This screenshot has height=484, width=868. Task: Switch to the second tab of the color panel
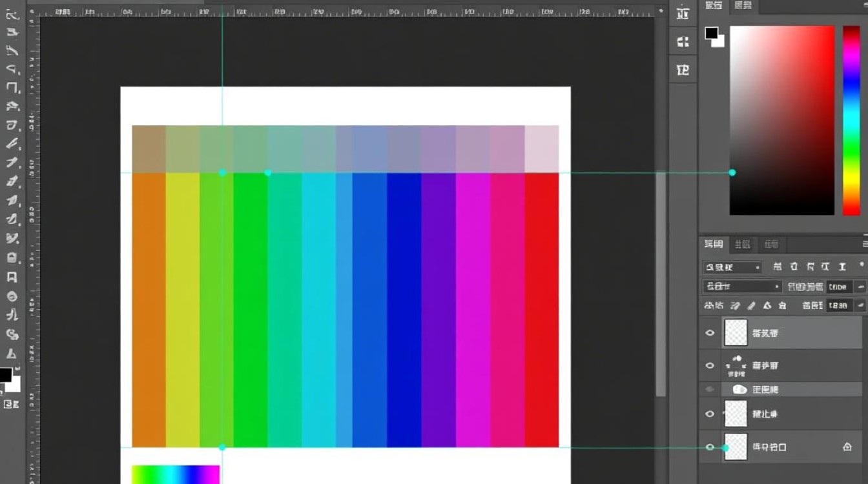[x=743, y=6]
